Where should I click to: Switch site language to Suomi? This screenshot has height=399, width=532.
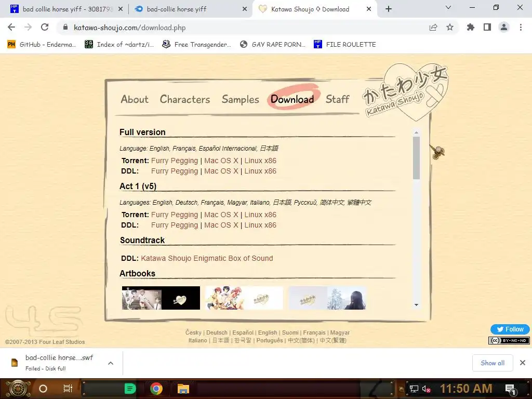[290, 332]
